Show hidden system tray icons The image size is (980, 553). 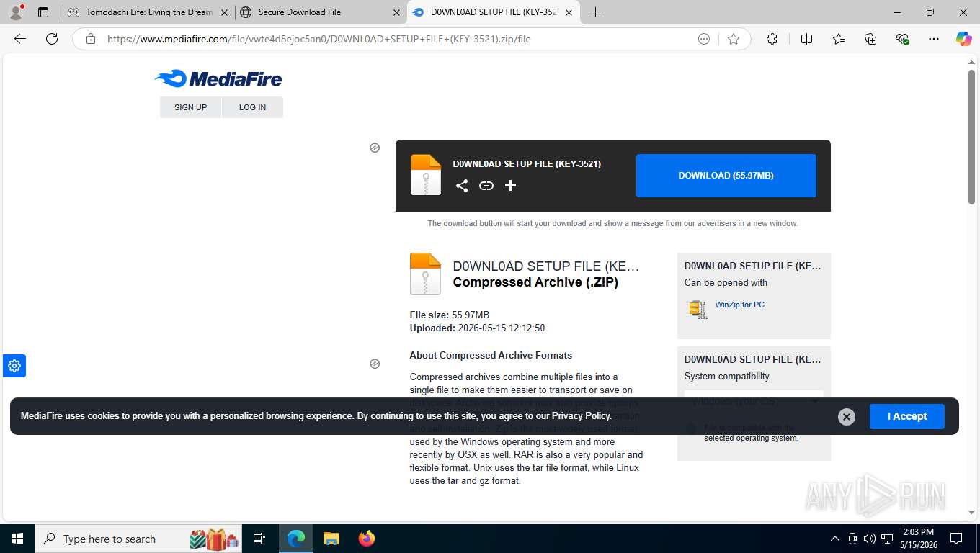point(835,539)
